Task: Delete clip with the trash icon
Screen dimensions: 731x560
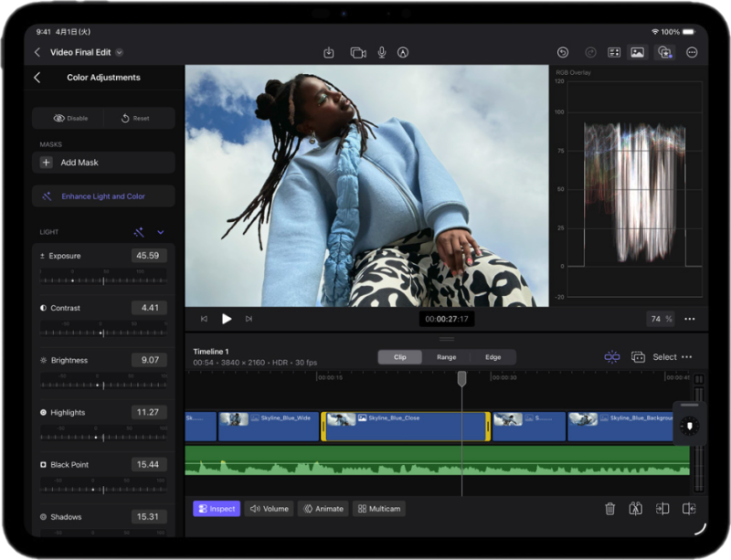Action: [x=609, y=509]
